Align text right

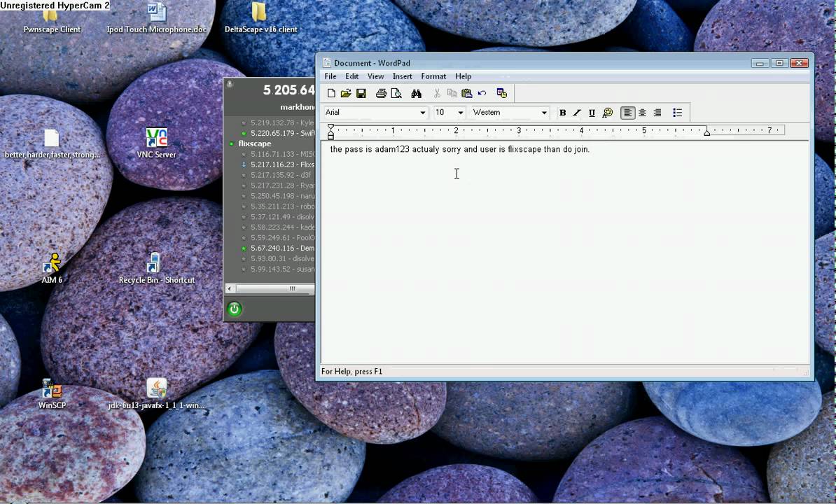click(657, 113)
